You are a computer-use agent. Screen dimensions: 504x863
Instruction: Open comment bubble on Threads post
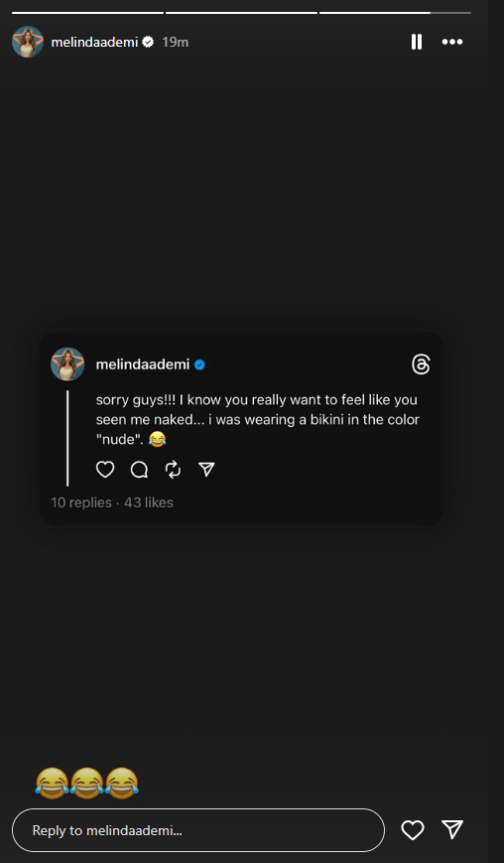pos(139,469)
